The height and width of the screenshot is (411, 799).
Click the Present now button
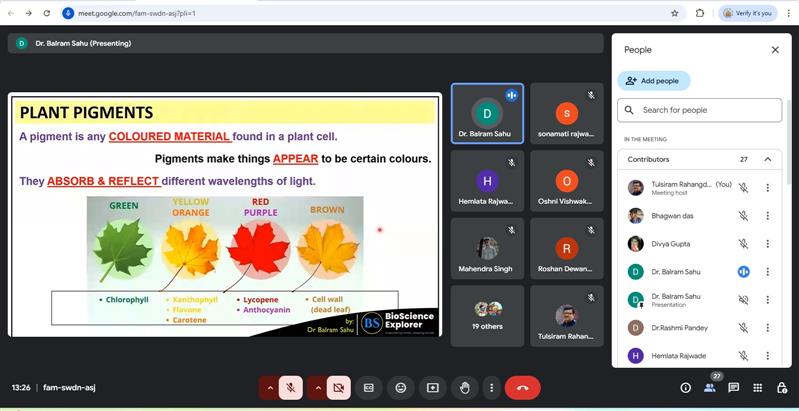[433, 388]
